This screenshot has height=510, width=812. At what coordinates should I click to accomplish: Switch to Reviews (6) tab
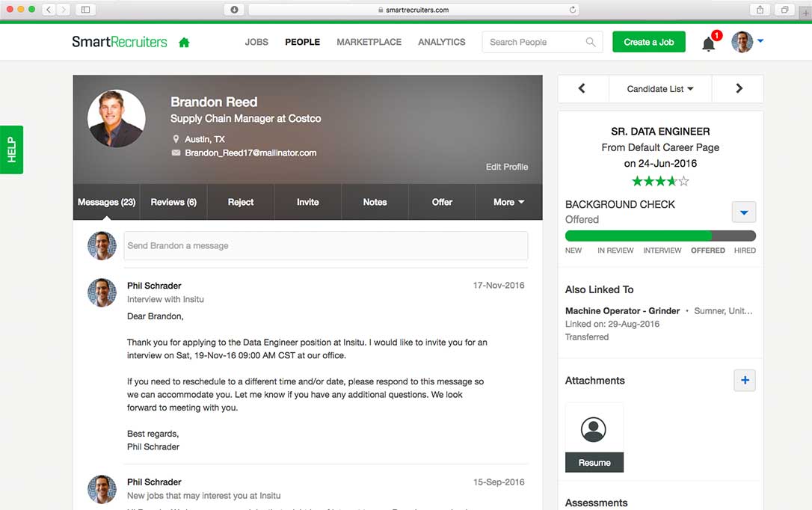click(173, 202)
